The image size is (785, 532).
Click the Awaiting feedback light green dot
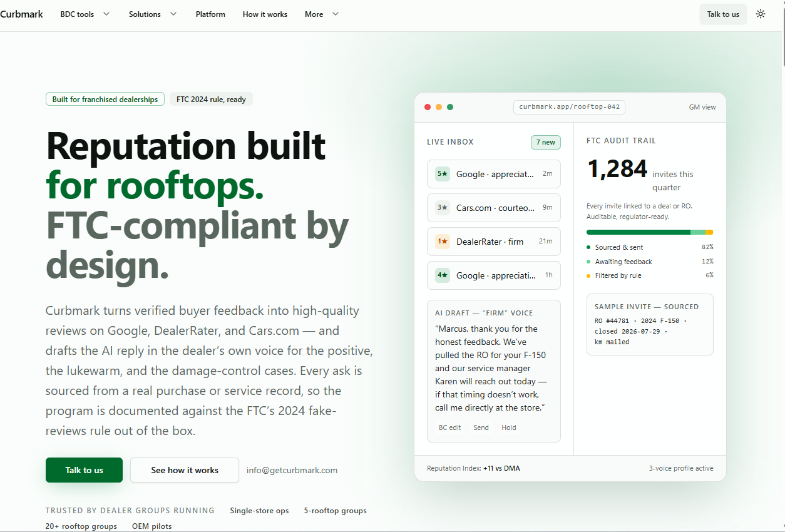coord(588,262)
